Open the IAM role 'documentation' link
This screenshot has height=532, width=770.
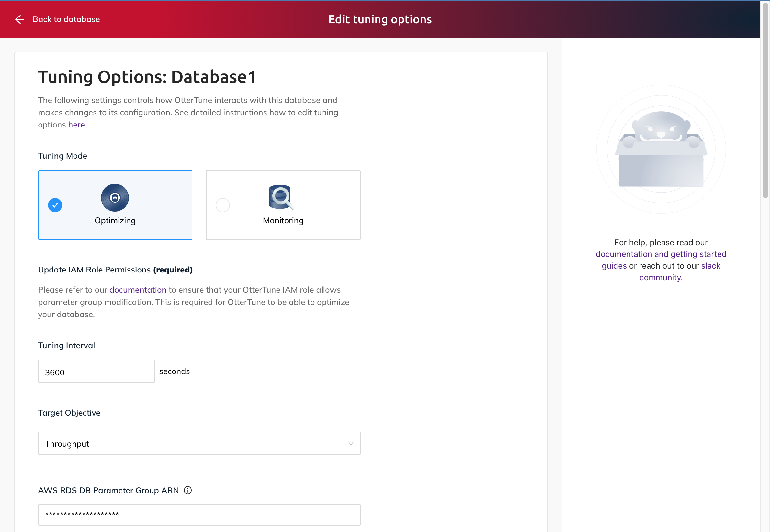point(138,290)
